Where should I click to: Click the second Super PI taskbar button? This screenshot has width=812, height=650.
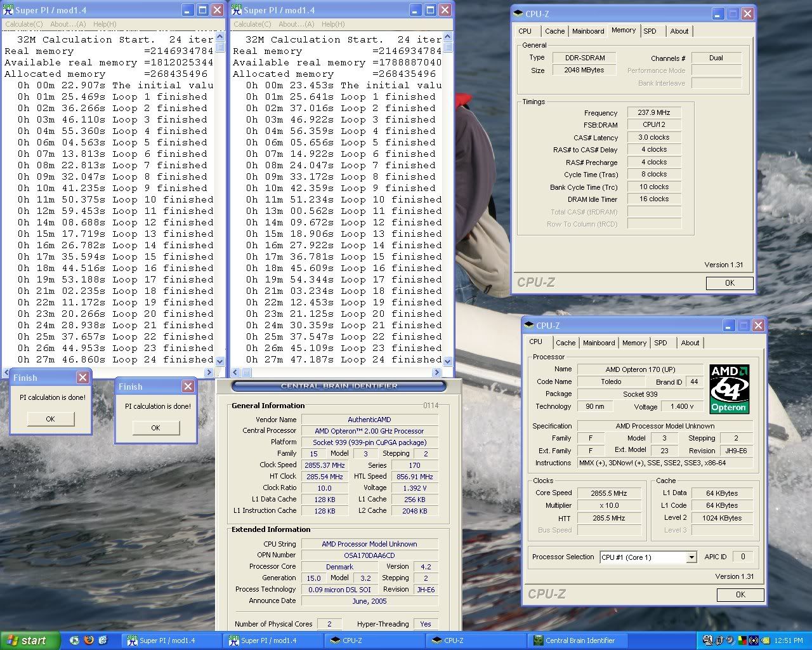(273, 640)
